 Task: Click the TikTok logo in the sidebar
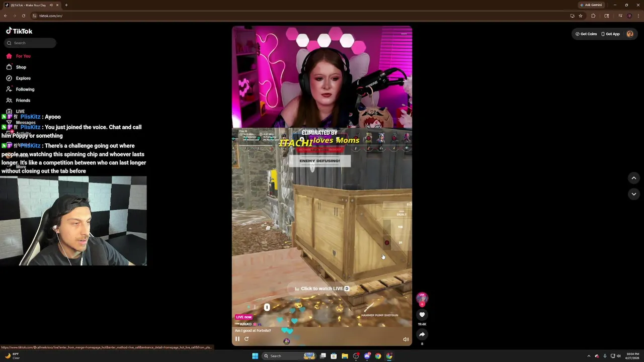pos(19,31)
